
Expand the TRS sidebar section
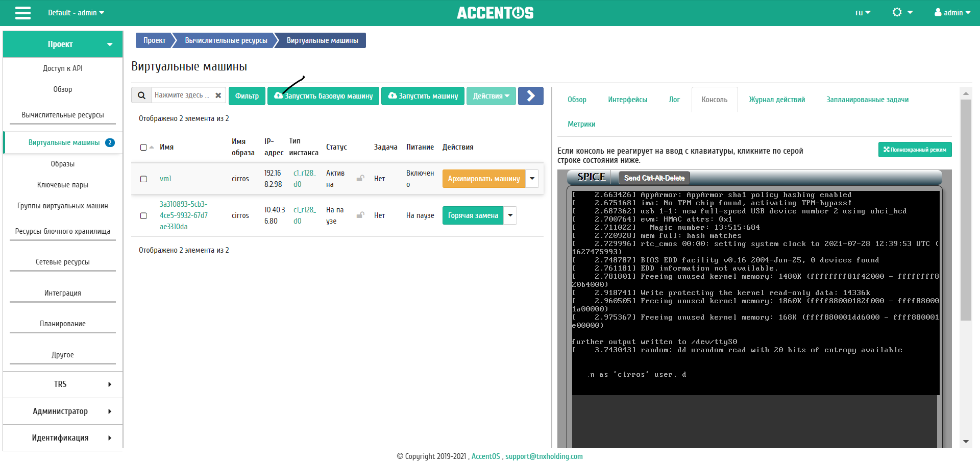click(63, 384)
